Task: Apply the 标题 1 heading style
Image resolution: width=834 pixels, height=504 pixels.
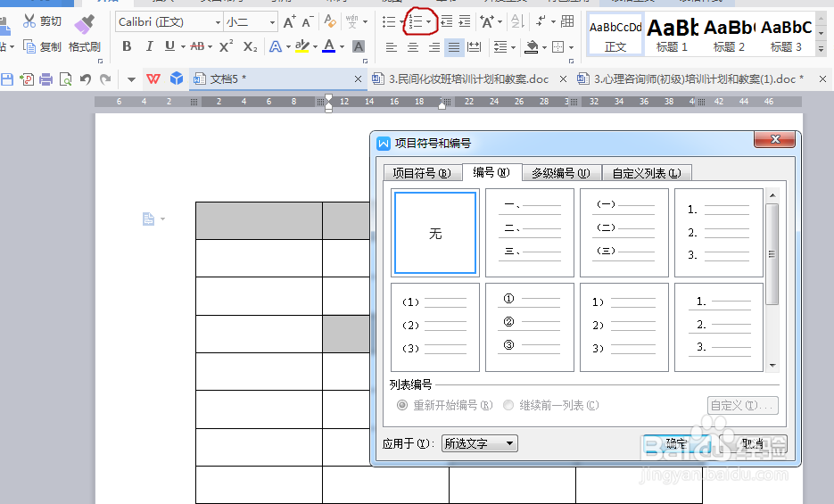Action: point(672,34)
